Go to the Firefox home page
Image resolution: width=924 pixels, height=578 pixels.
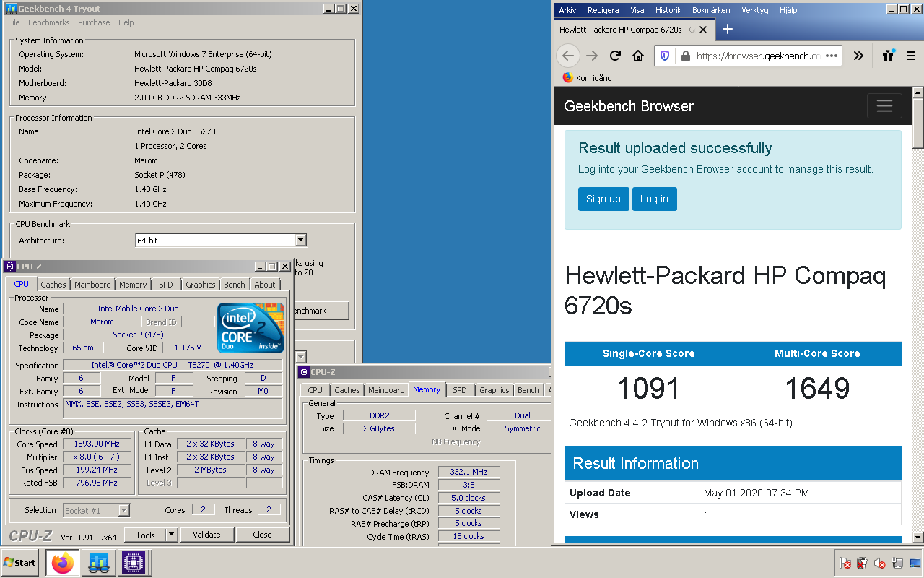point(638,56)
